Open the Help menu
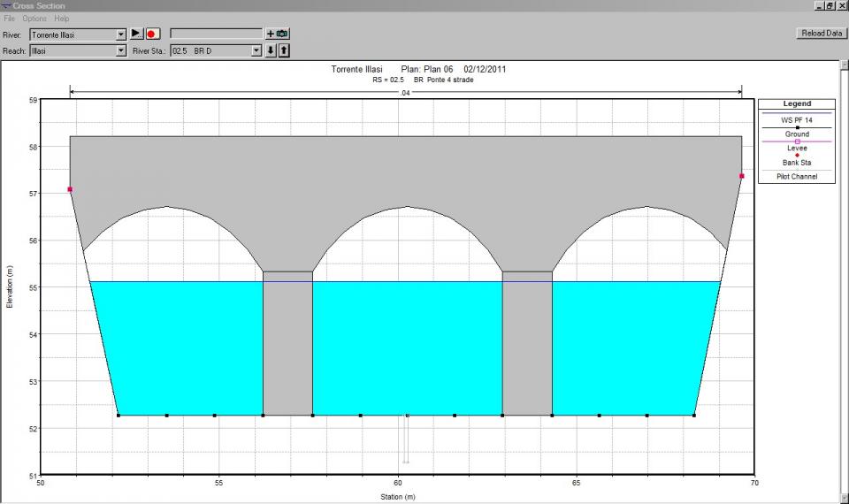 pos(61,19)
